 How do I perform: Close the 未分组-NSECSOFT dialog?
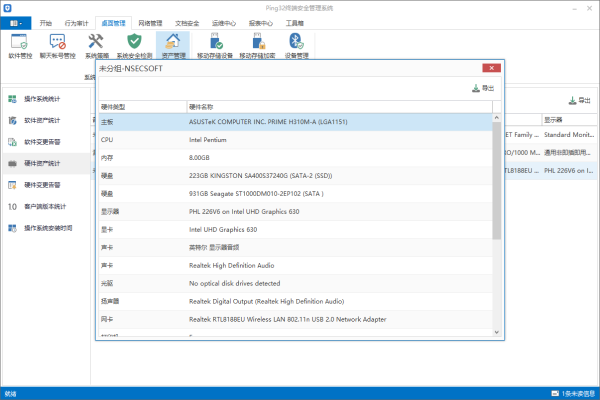point(491,68)
